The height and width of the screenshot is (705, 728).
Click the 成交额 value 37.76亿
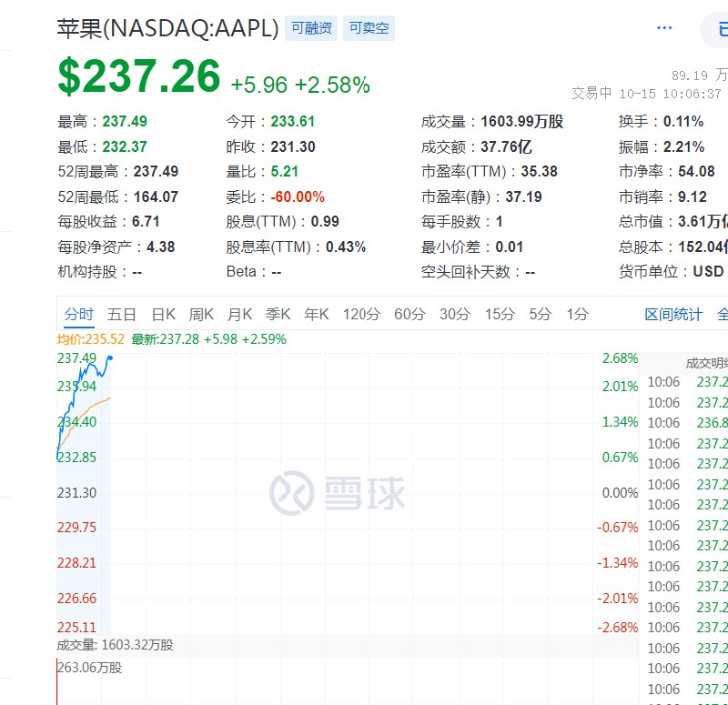pos(506,147)
